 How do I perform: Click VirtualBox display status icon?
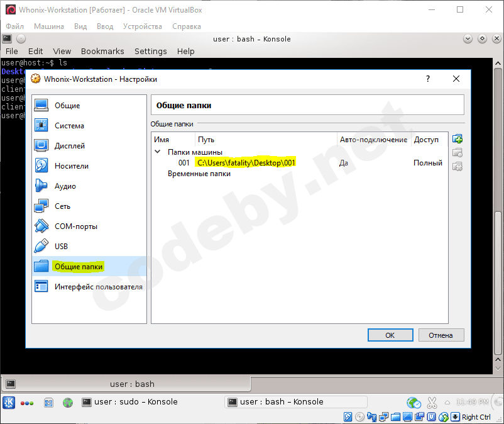pos(408,417)
